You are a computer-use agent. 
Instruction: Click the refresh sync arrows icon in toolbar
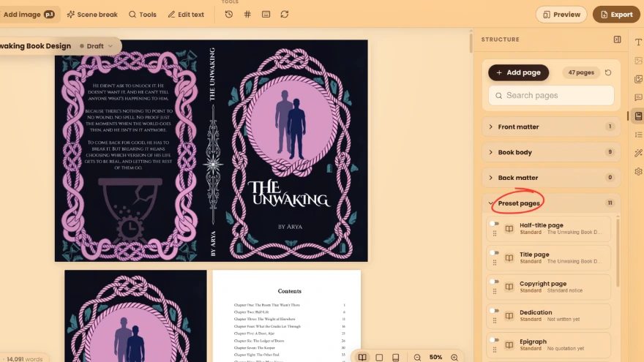point(284,15)
